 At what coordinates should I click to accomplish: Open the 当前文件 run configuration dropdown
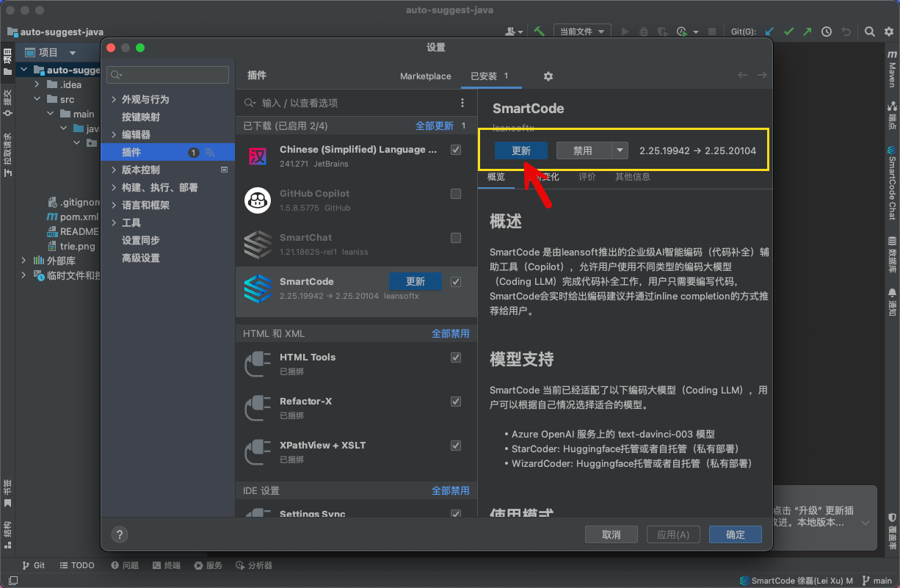582,32
